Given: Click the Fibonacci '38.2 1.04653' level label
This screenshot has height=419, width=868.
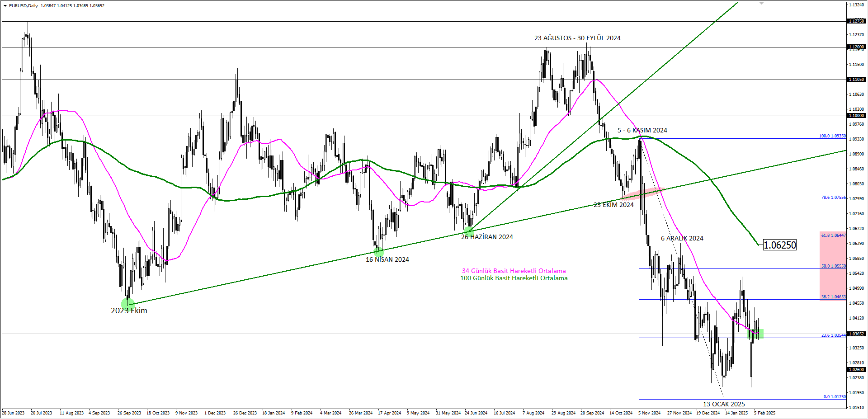Looking at the screenshot, I should [833, 297].
